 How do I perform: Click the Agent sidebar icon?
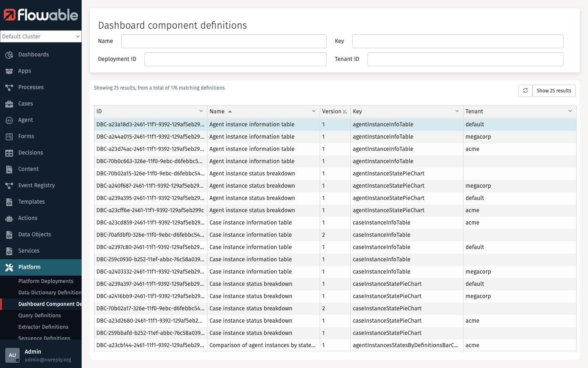tap(9, 120)
